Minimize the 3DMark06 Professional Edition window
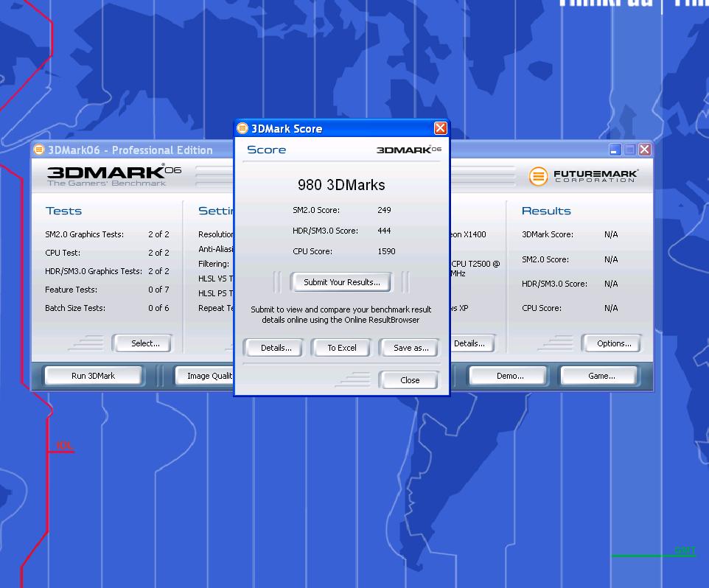 615,150
